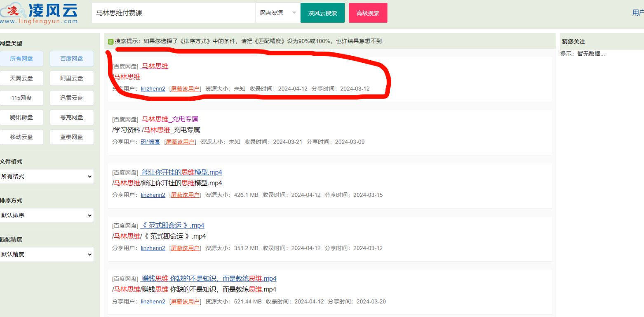Switch to the 百度网盘 filter

tap(71, 59)
